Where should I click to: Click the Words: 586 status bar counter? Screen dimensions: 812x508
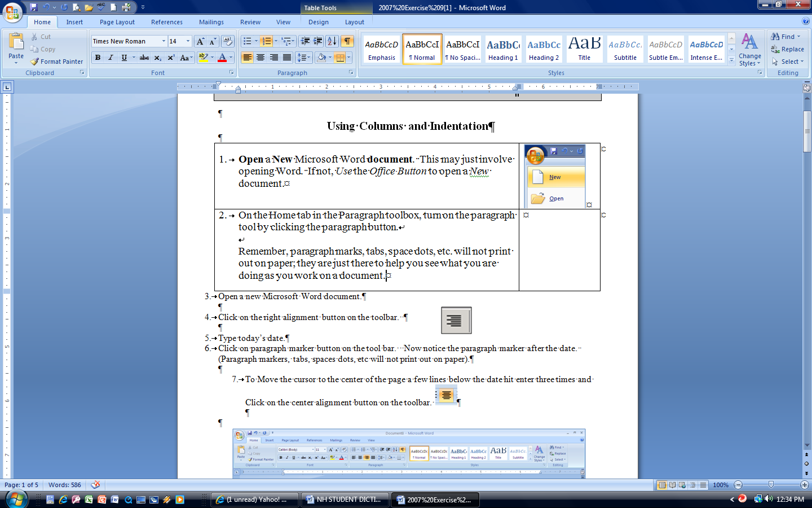(65, 485)
